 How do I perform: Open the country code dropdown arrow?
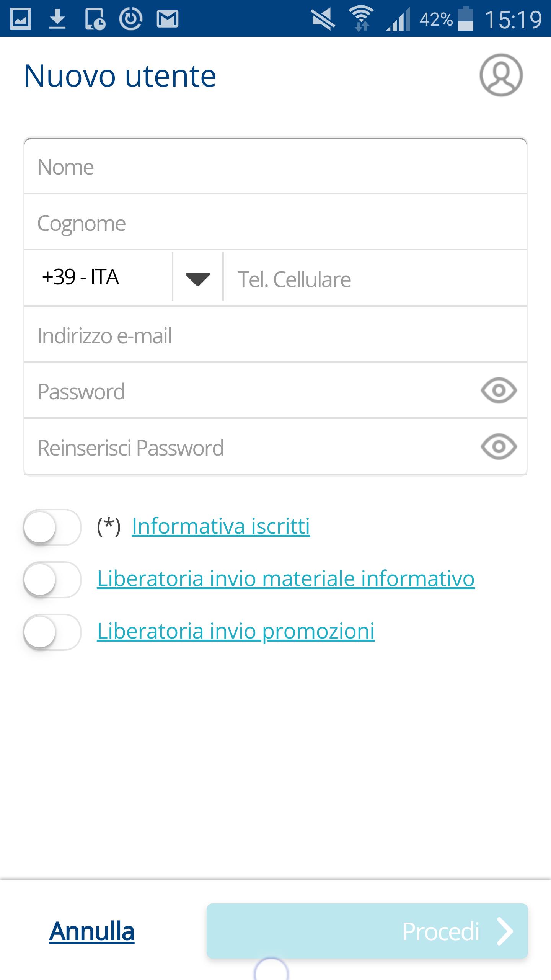click(197, 278)
